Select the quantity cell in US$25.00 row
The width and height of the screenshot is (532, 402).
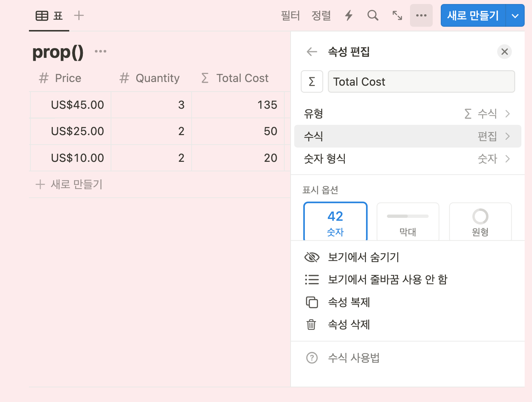(151, 131)
